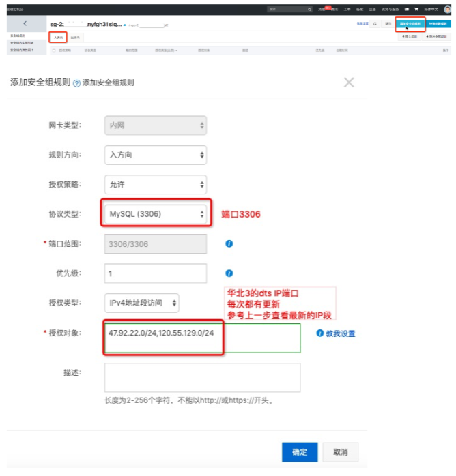Open 安全组内弹性网卡 in the left sidebar
Viewport: 456px width, 476px height.
click(x=22, y=50)
